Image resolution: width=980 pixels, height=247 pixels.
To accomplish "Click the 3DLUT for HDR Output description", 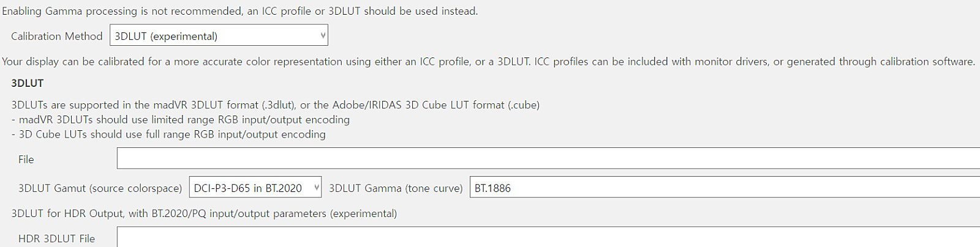I will coord(204,213).
